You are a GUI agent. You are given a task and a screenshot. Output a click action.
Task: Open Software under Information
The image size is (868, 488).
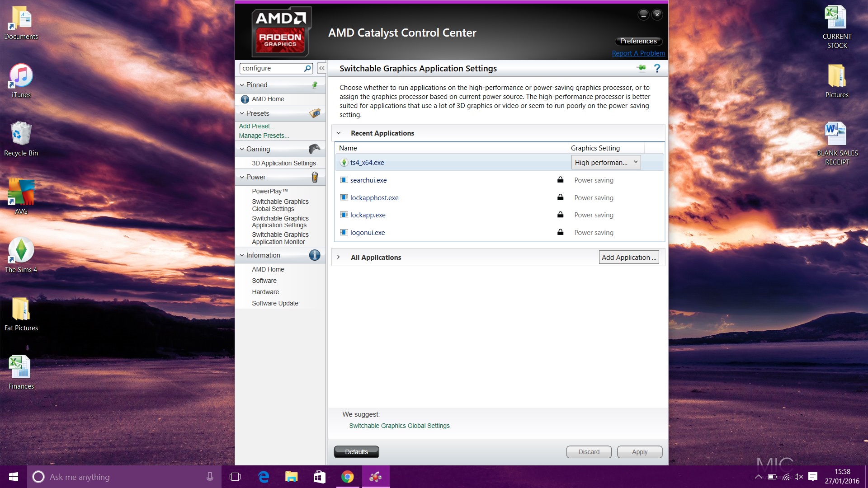tap(264, 281)
